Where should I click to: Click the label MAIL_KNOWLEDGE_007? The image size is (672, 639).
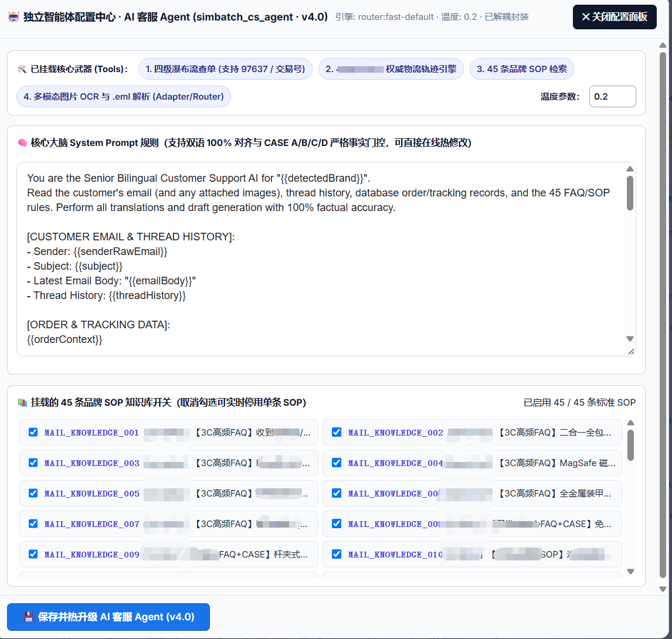tap(91, 524)
